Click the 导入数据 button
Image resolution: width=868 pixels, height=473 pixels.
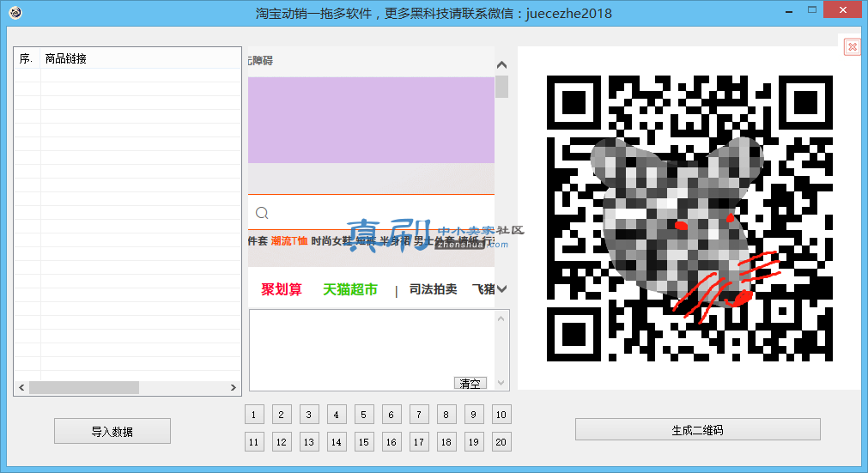112,431
